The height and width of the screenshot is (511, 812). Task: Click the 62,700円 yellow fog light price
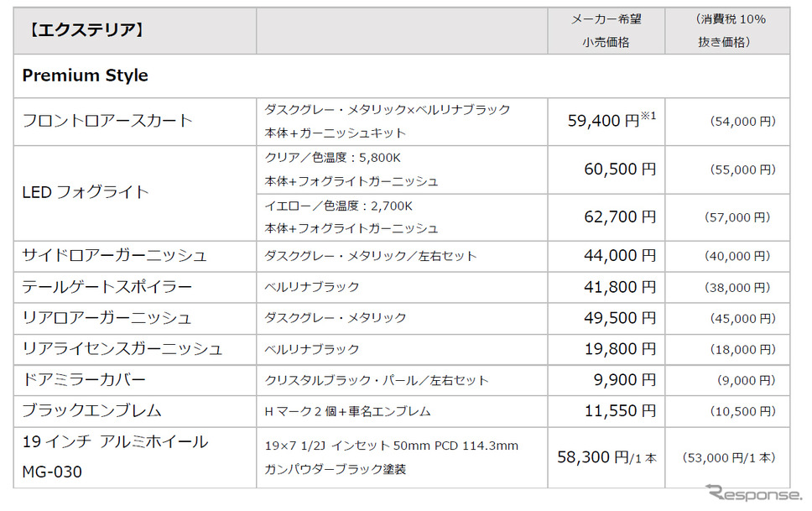click(x=620, y=217)
